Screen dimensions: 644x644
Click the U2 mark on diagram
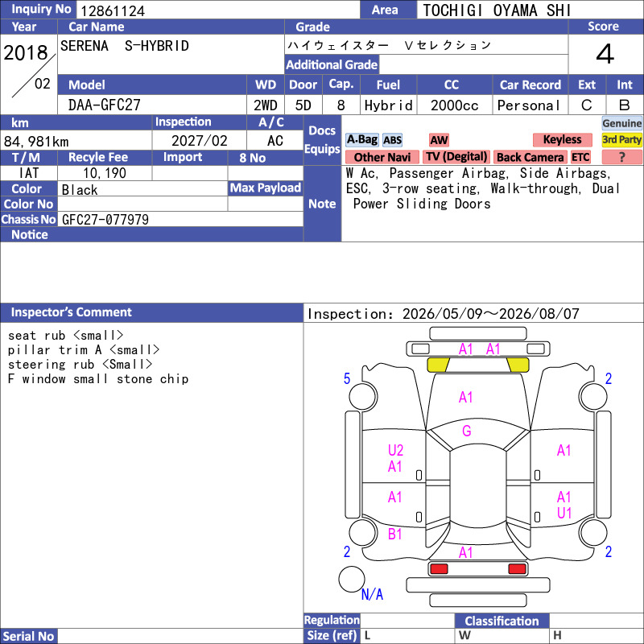tap(395, 450)
